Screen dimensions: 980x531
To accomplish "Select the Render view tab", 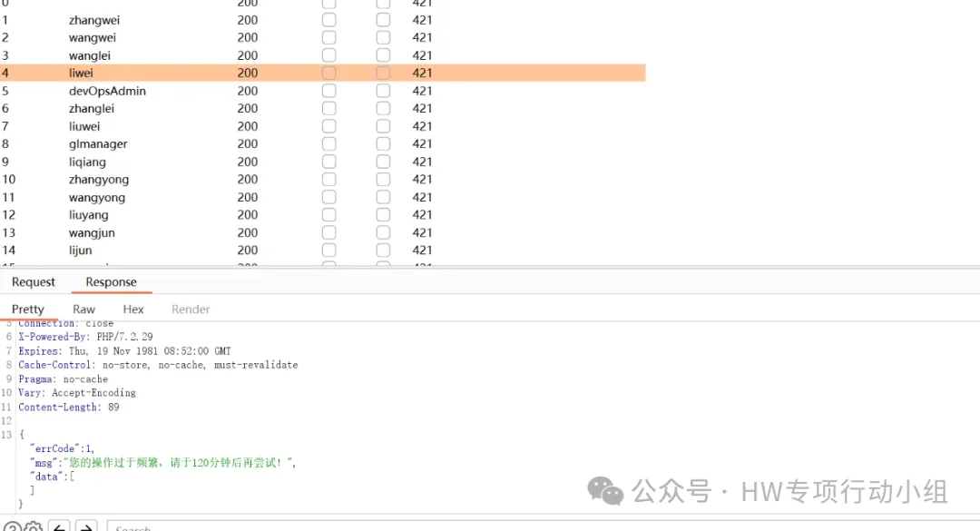I will pos(191,309).
